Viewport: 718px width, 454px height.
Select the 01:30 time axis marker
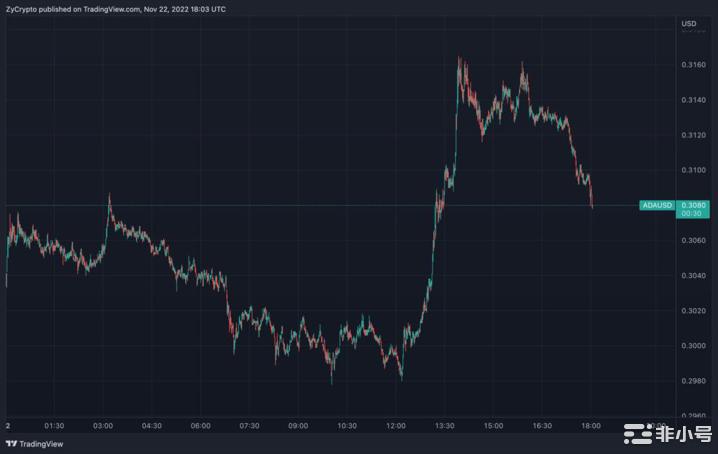(x=55, y=425)
